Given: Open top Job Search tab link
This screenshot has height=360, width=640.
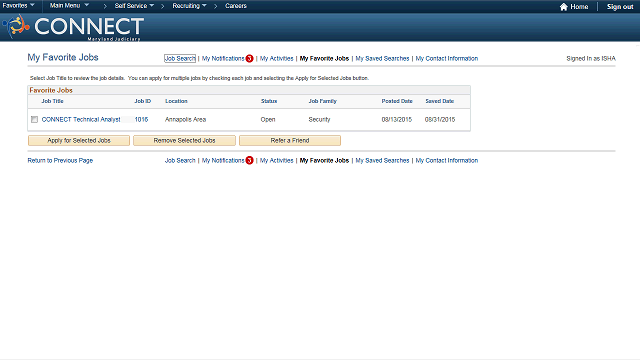Looking at the screenshot, I should 180,58.
